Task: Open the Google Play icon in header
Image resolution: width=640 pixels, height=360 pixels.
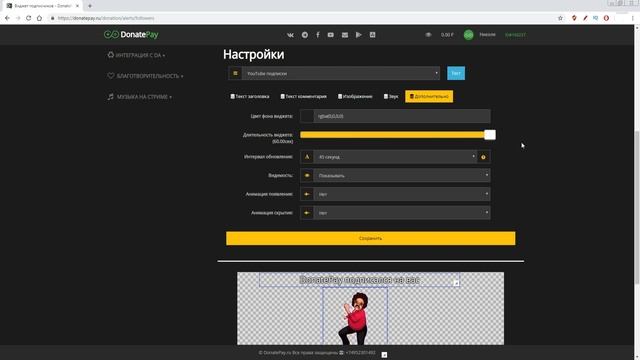Action: (358, 35)
